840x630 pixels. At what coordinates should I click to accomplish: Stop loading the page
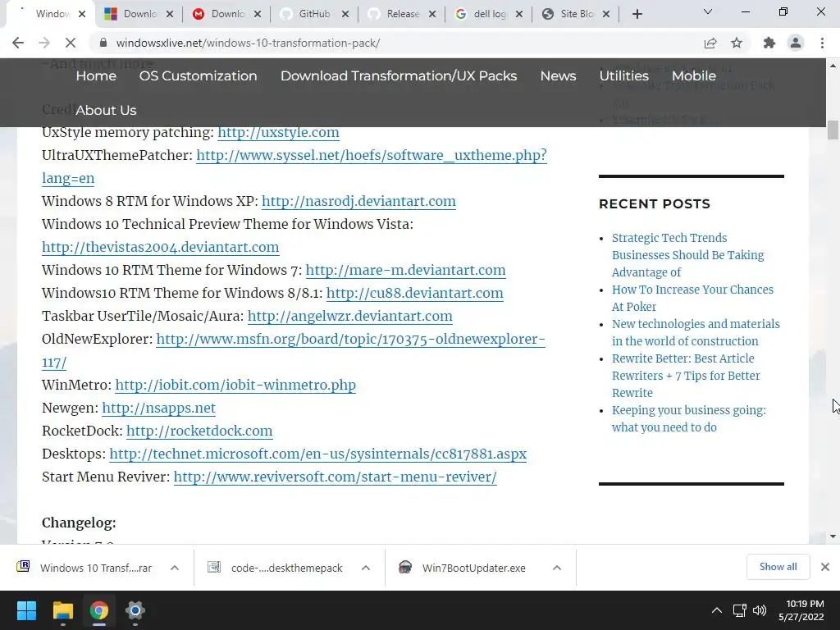click(71, 43)
